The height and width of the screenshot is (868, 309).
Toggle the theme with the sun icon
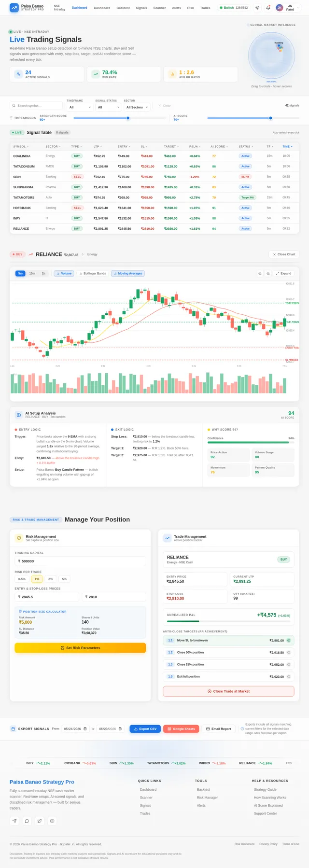point(257,8)
